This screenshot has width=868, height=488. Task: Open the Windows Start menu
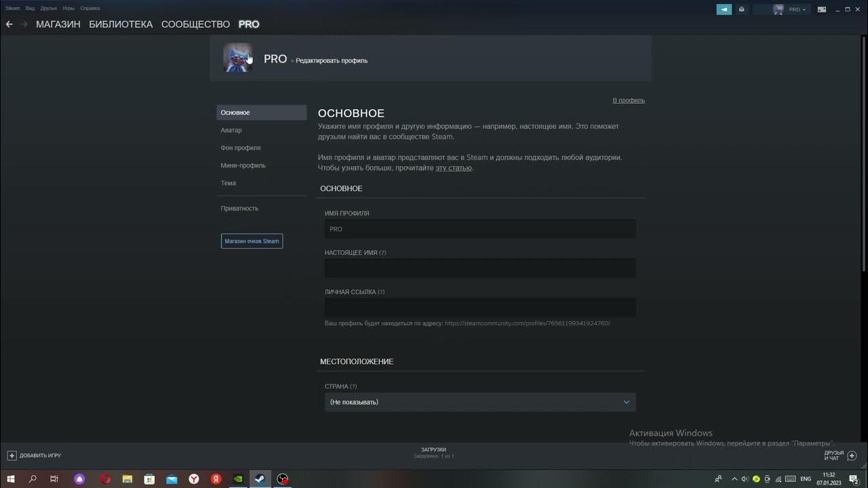click(x=11, y=479)
